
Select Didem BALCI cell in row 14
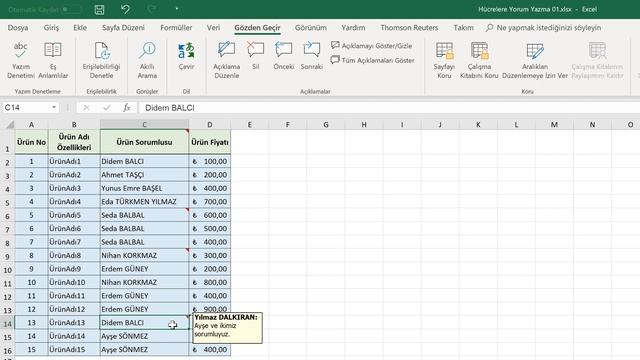coord(144,323)
